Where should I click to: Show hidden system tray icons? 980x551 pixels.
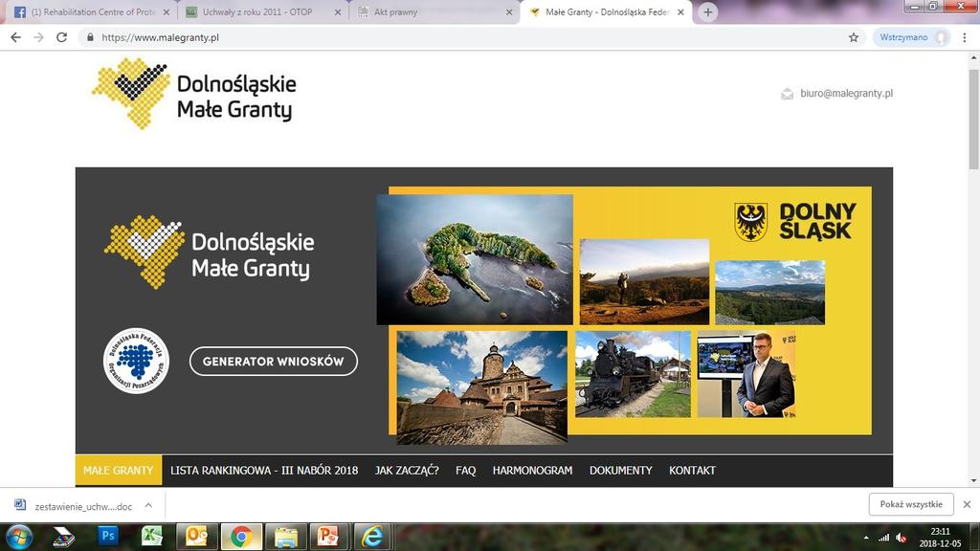click(866, 538)
